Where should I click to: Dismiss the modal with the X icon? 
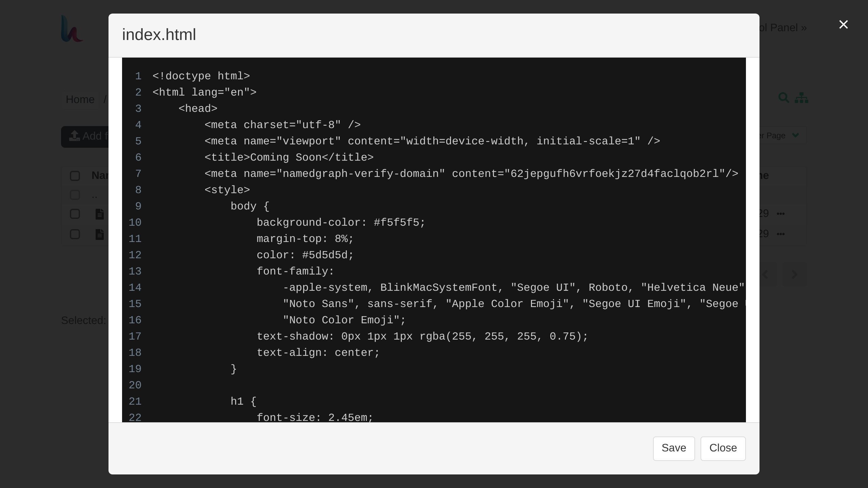[x=843, y=24]
